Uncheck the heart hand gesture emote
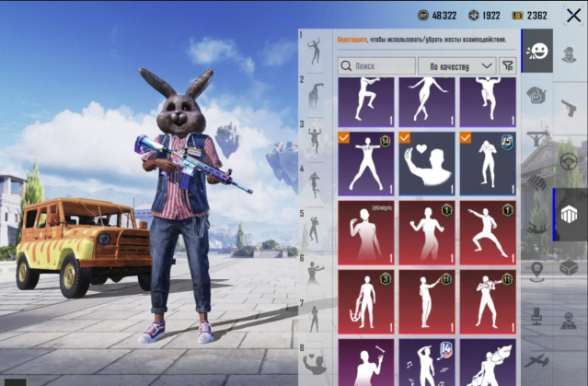588x386 pixels. pos(427,164)
